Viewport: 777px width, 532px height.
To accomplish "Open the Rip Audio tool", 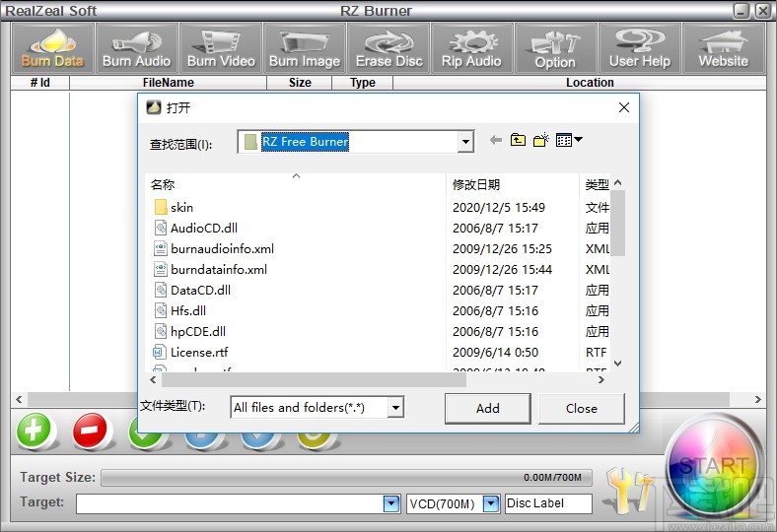I will pyautogui.click(x=471, y=48).
